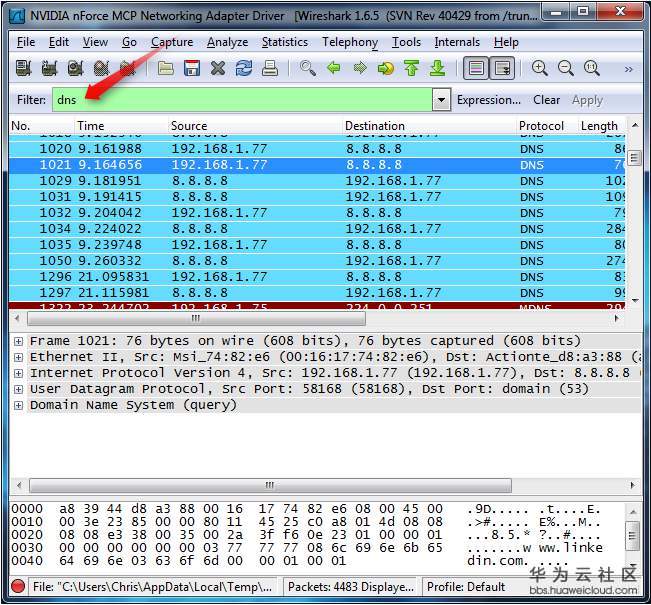Screen dimensions: 651x605
Task: Open the Help menu
Action: tap(506, 42)
